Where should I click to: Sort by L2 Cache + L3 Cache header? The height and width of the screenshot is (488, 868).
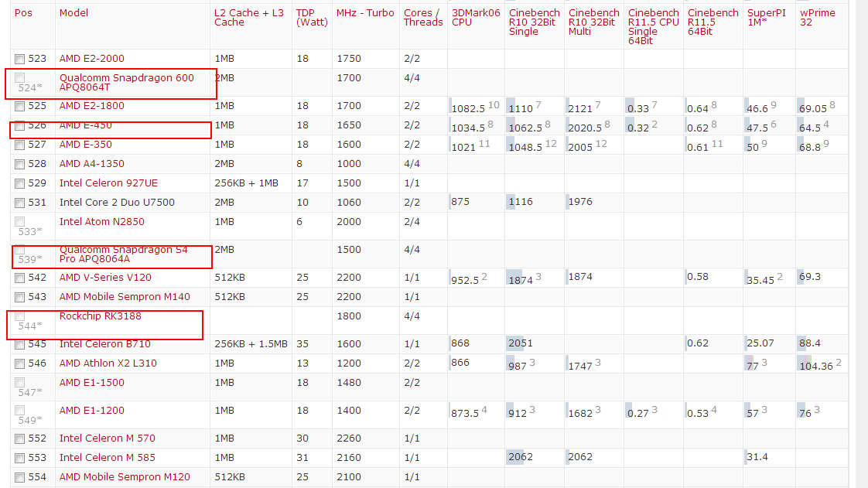(249, 17)
